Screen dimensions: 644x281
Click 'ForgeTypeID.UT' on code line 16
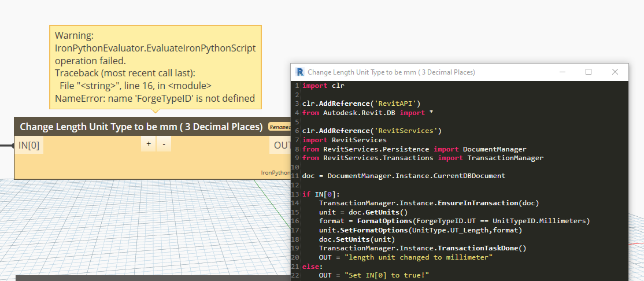(446, 221)
